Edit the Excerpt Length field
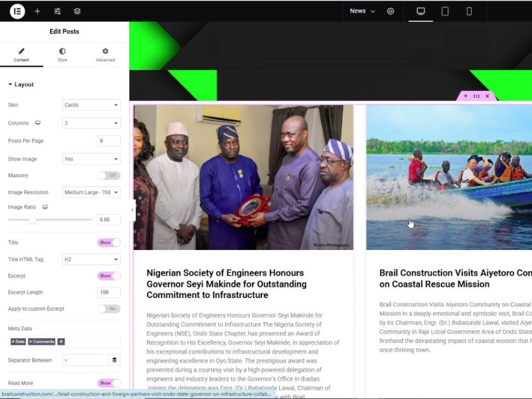The image size is (532, 399). [109, 292]
